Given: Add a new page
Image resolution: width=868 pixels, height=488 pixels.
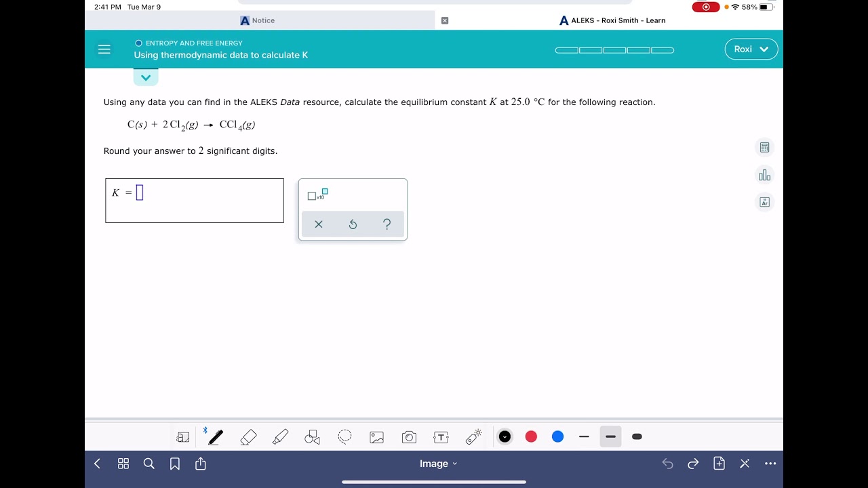Looking at the screenshot, I should [719, 464].
